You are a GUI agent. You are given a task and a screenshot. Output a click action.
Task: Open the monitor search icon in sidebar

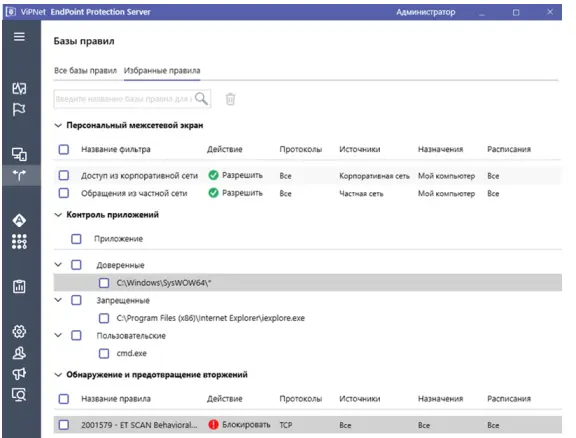19,395
